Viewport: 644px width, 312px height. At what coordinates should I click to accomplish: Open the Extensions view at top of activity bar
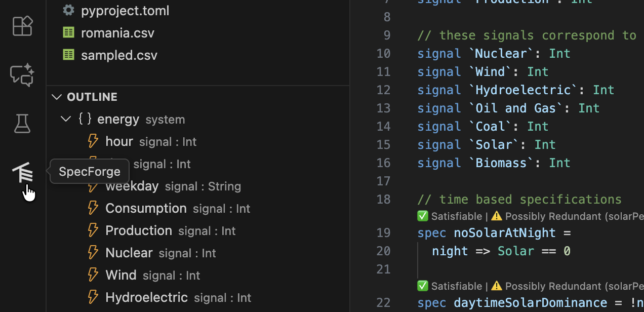point(22,26)
